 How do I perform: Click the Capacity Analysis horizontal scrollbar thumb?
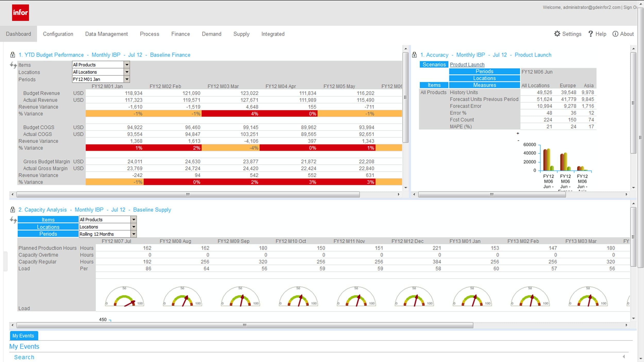click(x=245, y=325)
